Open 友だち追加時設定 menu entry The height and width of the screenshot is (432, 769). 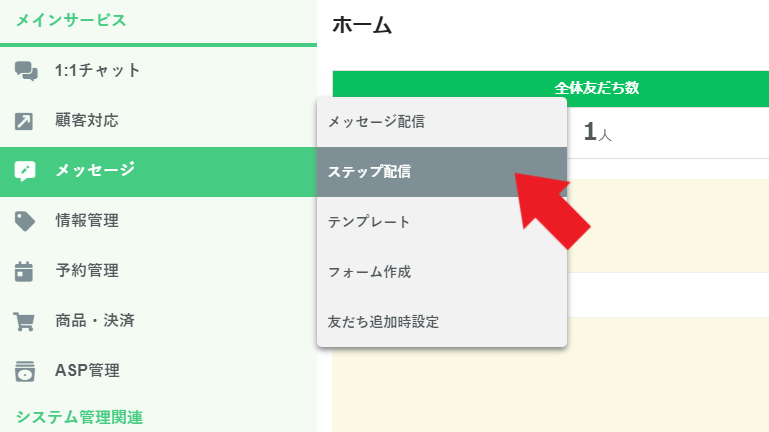tap(441, 322)
